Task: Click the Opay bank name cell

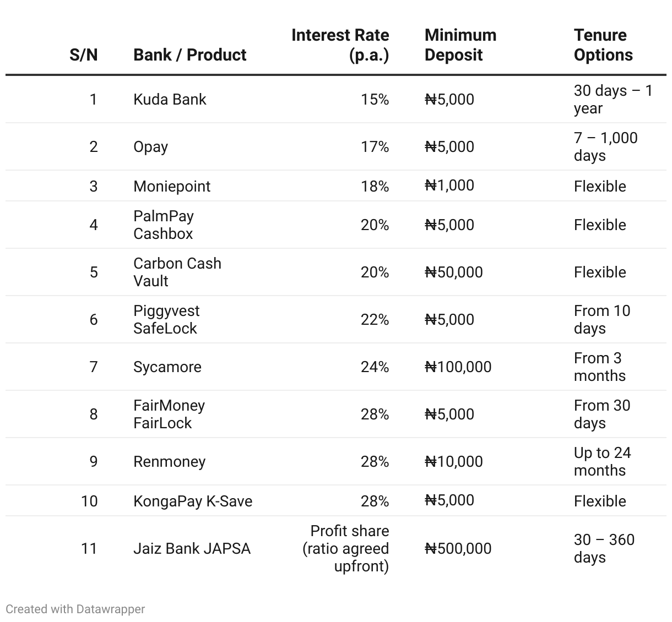Action: coord(150,147)
